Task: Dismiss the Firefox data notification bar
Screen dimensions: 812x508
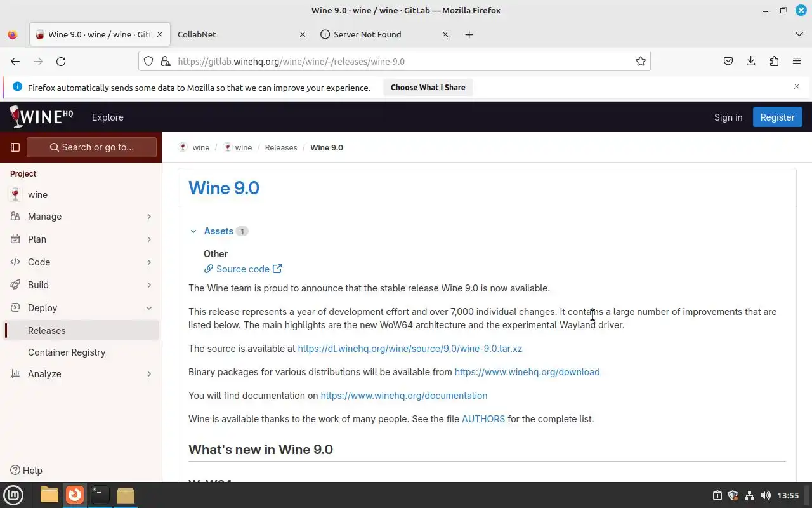Action: pos(797,86)
